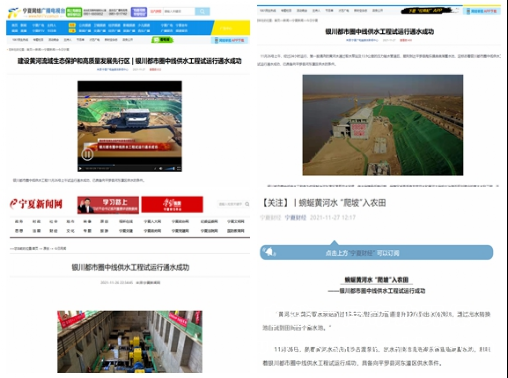This screenshot has width=508, height=378.
Task: Click the bell icon in the blue subscribe banner
Action: point(269,251)
